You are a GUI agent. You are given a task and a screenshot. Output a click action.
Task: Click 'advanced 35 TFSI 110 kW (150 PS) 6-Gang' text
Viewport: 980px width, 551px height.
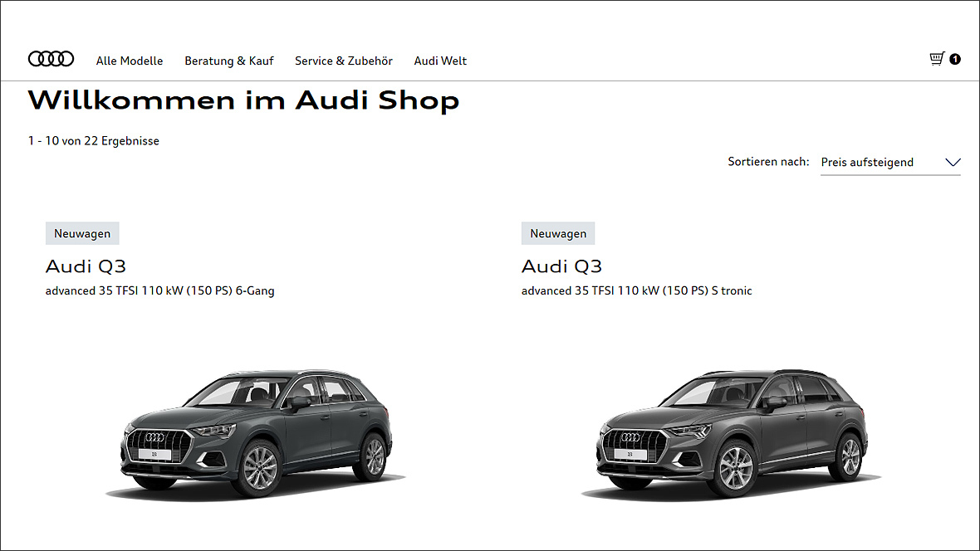click(x=160, y=291)
